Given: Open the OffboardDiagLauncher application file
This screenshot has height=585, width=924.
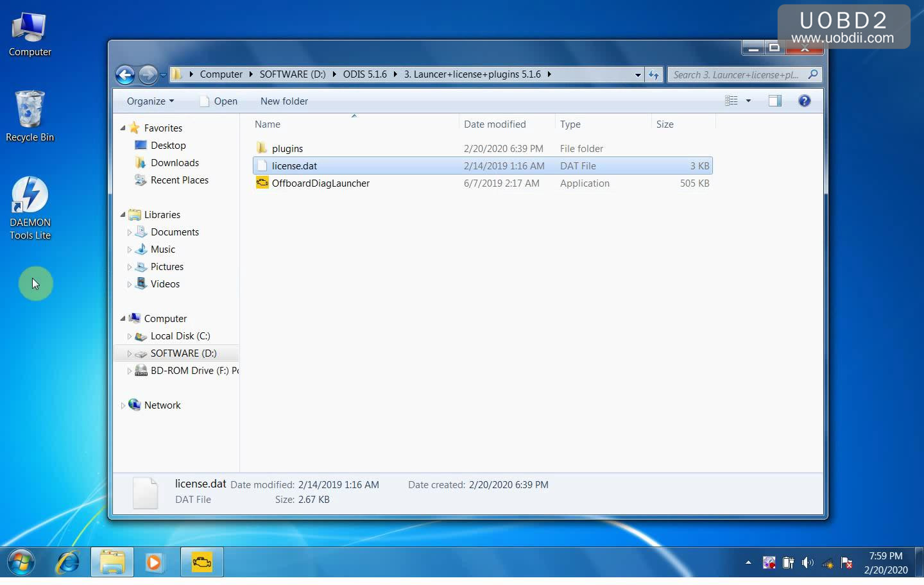Looking at the screenshot, I should [x=320, y=183].
